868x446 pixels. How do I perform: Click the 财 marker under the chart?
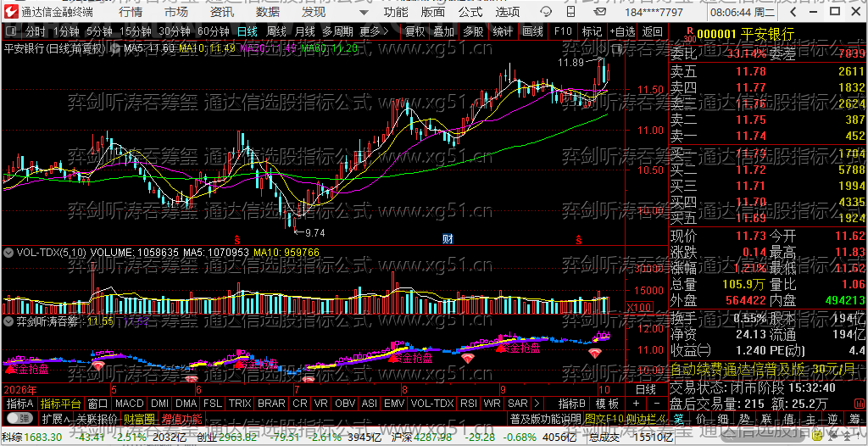[448, 239]
